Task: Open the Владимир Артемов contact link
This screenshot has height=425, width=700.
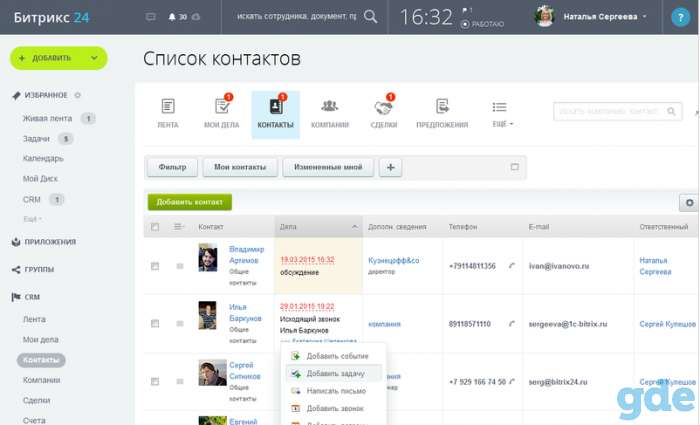Action: 246,255
